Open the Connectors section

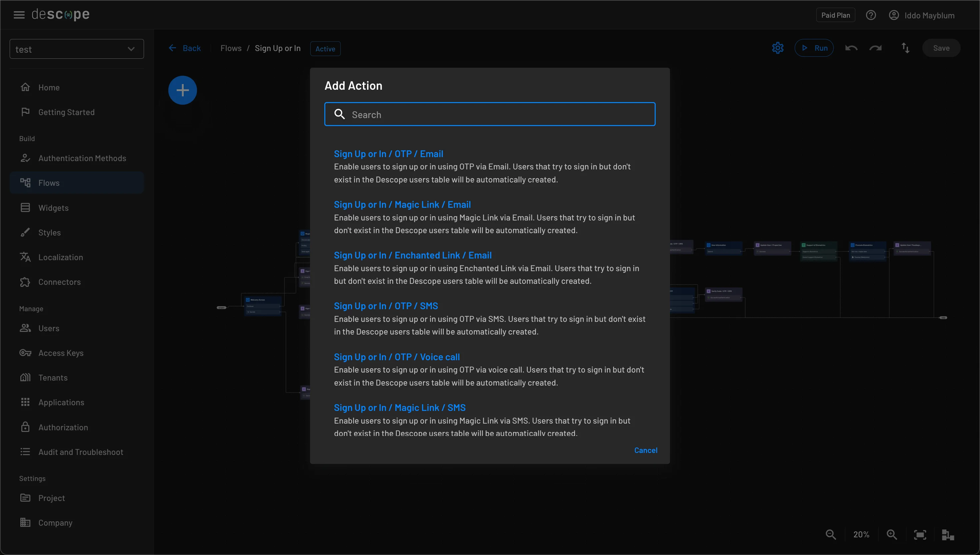coord(59,282)
